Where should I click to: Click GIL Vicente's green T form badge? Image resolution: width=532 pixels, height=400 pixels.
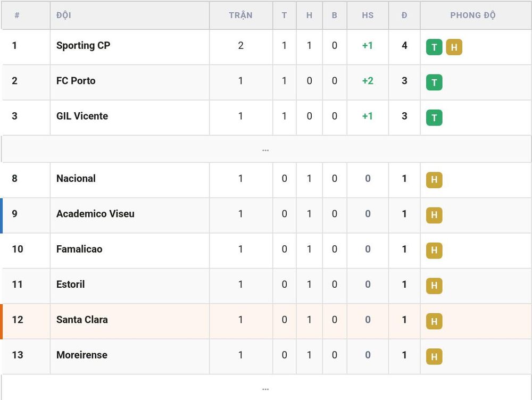click(x=434, y=118)
